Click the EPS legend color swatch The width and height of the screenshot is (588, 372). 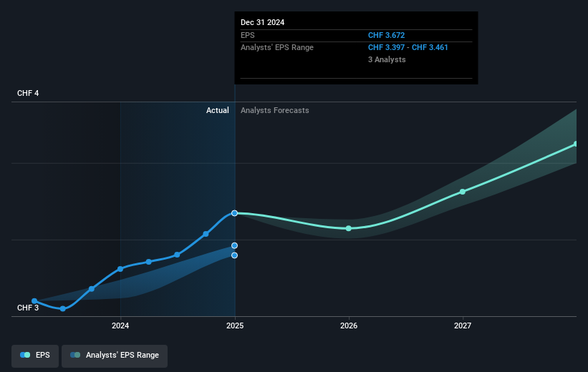(x=25, y=355)
